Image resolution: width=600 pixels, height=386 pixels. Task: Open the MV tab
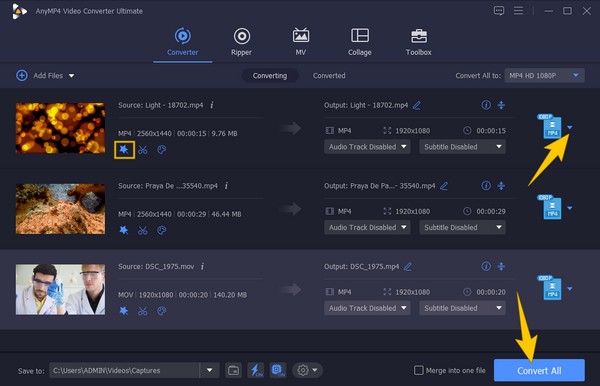(x=300, y=42)
